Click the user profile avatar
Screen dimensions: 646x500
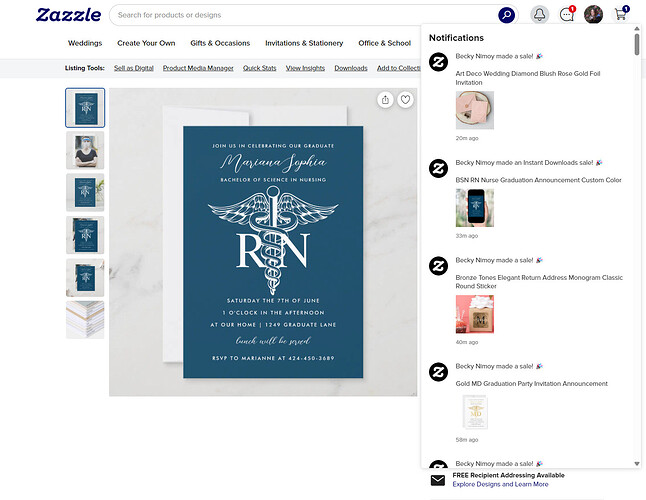click(593, 15)
